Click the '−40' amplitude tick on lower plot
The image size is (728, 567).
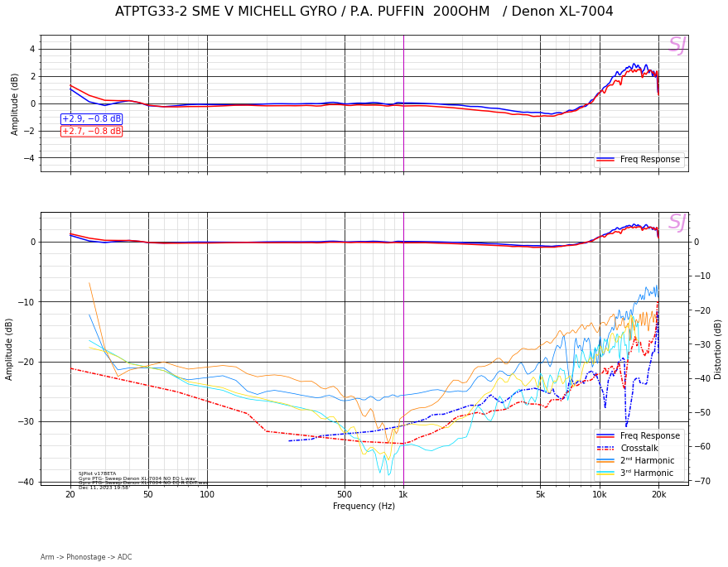(27, 482)
